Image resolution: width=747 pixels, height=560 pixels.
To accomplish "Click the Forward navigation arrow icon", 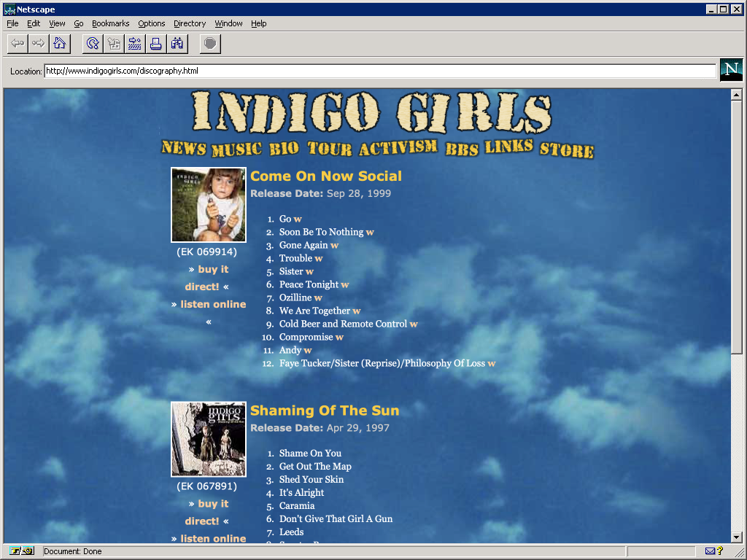I will point(38,44).
